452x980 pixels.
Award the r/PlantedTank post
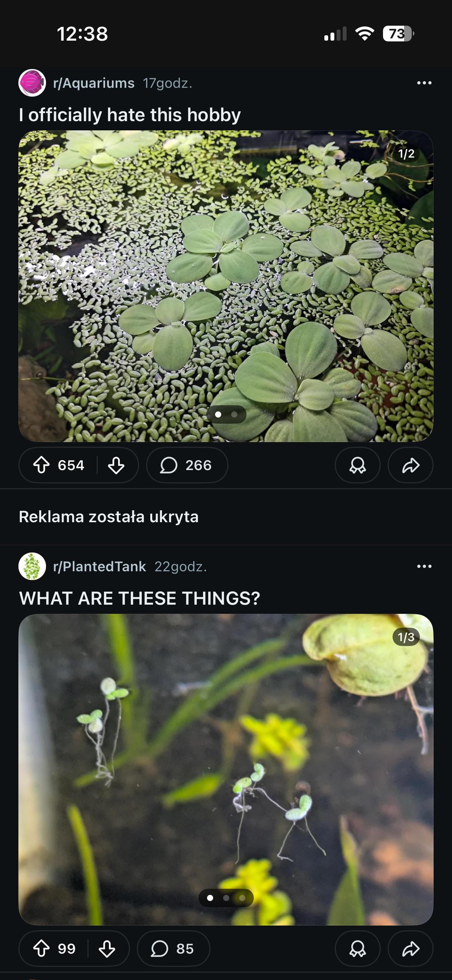357,949
